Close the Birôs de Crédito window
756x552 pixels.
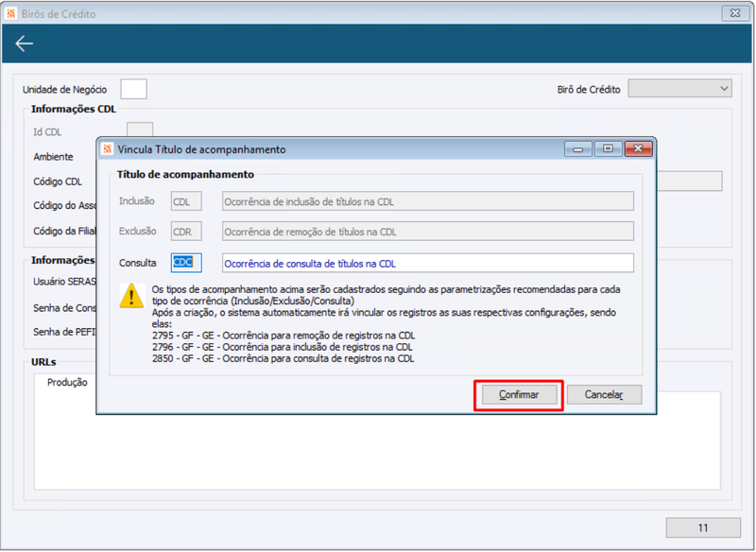click(x=735, y=13)
